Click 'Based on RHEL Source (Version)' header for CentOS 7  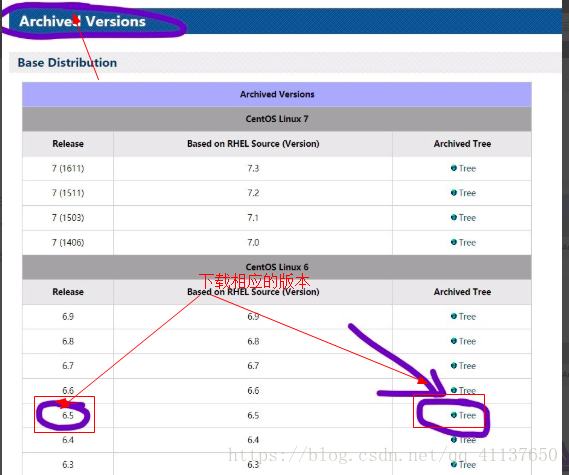tap(253, 144)
